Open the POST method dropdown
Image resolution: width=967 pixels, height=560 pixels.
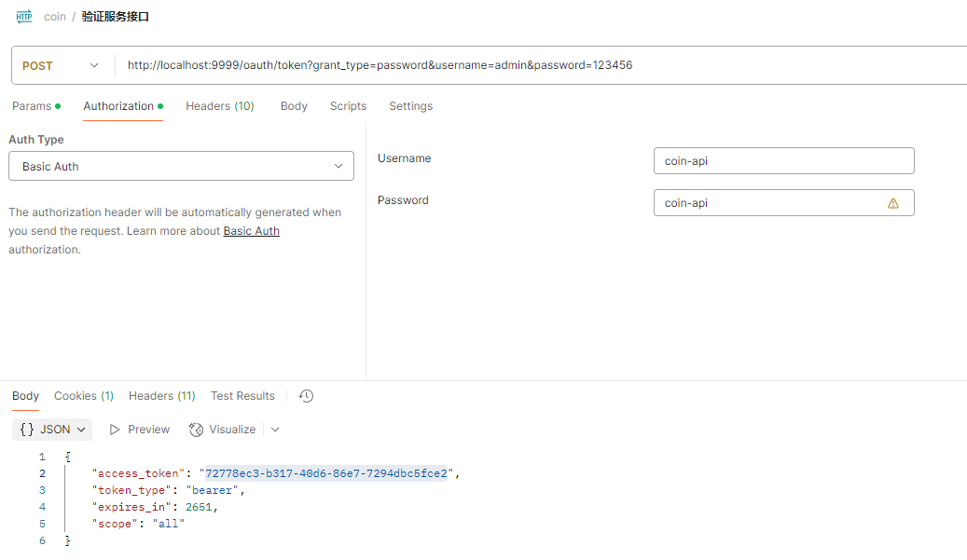click(x=62, y=66)
